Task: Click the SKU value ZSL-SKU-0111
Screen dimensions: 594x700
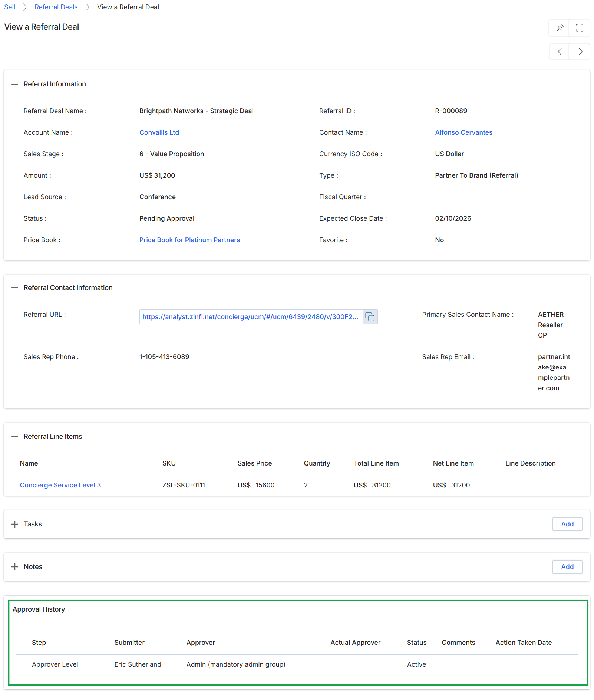Action: pos(184,485)
